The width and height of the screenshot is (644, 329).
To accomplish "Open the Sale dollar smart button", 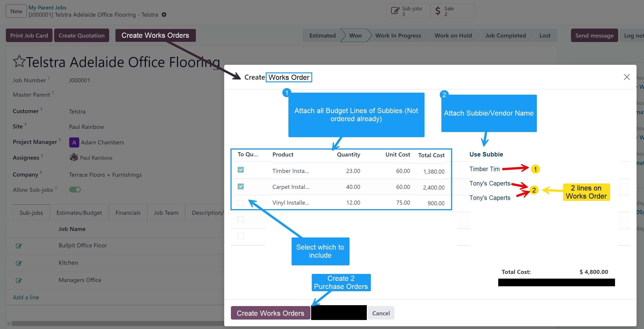I will [451, 11].
